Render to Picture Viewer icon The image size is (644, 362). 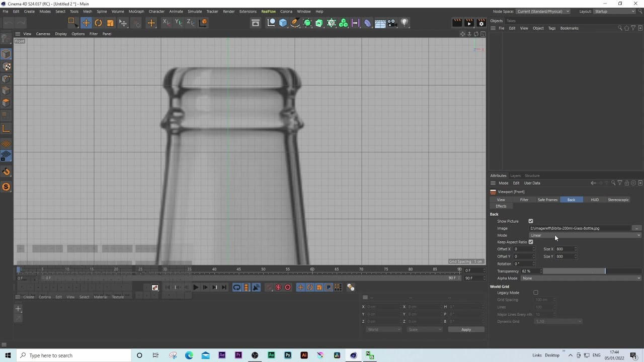[469, 23]
